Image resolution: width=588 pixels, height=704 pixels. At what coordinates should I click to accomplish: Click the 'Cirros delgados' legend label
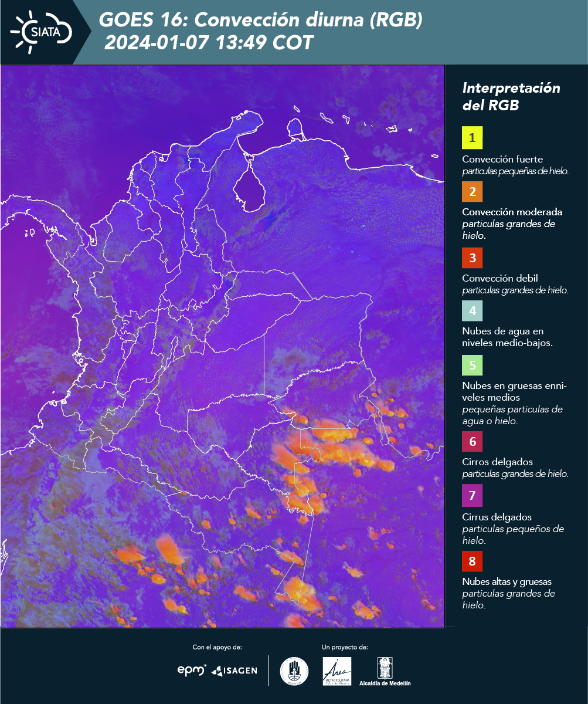[497, 462]
